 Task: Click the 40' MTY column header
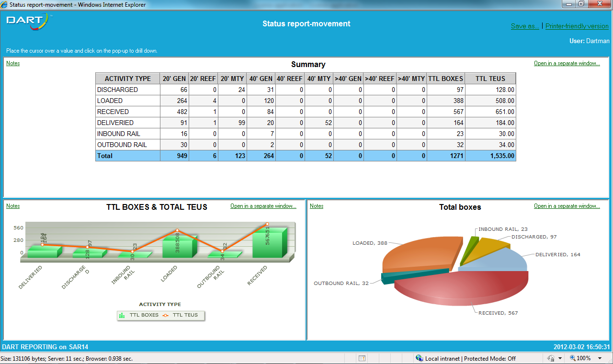[319, 79]
